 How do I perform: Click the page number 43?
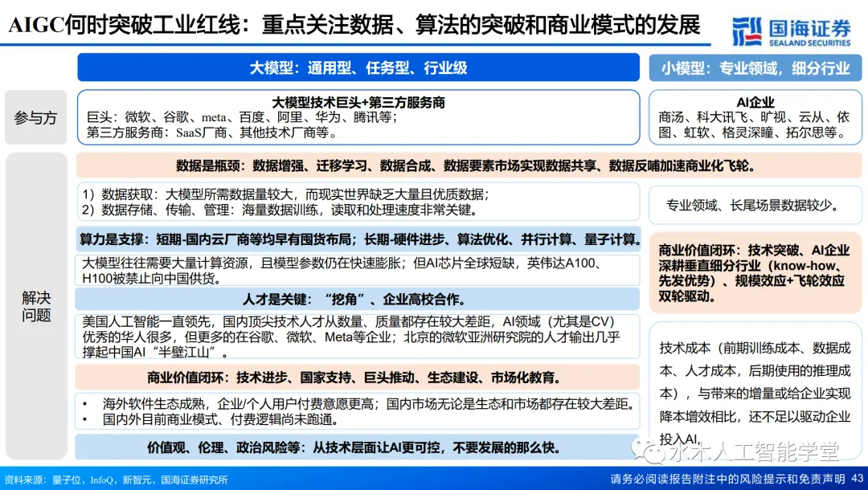tap(857, 479)
